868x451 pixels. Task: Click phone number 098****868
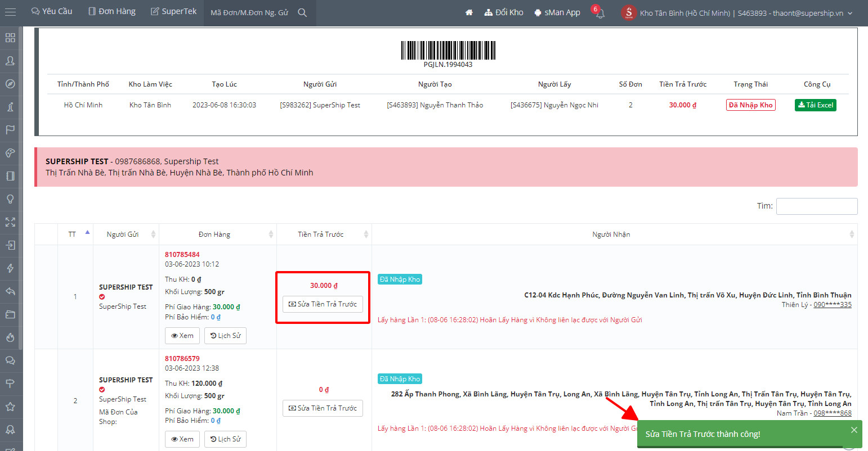[x=833, y=413]
